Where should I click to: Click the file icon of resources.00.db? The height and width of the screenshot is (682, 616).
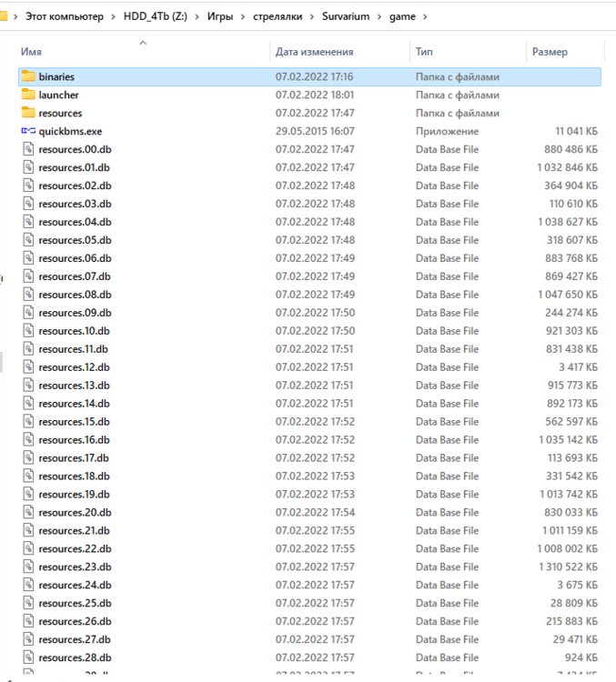tap(28, 149)
